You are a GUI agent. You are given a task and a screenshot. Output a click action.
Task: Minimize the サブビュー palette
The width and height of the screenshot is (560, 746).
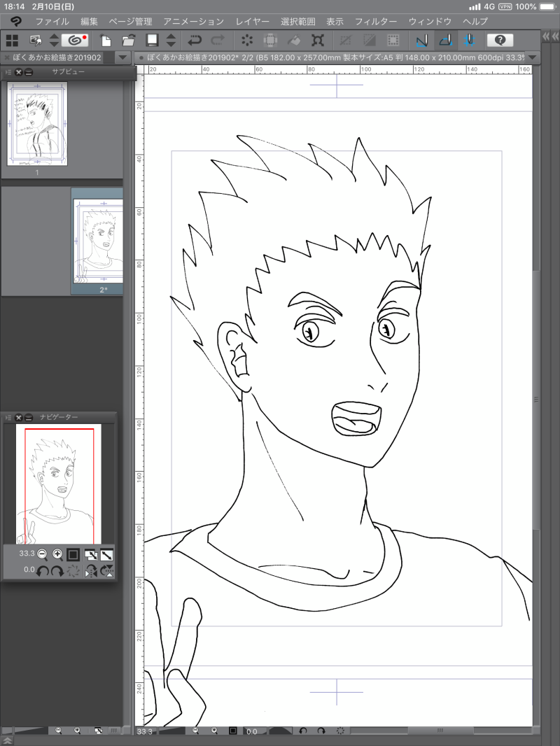[x=29, y=72]
